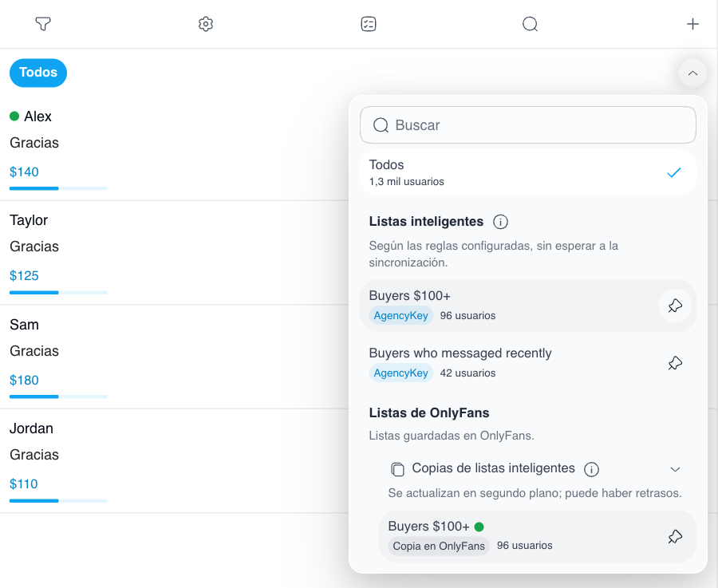Open settings via the gear icon
This screenshot has height=588, width=718.
click(206, 24)
